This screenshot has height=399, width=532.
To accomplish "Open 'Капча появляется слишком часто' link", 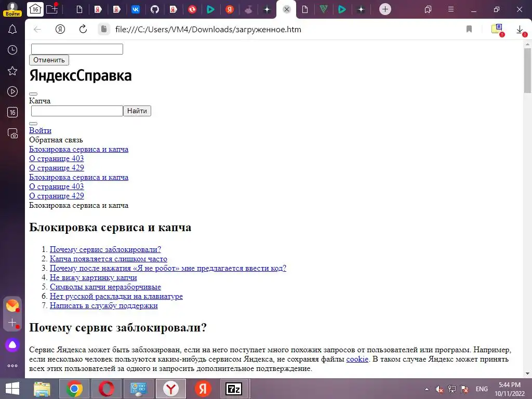I will 109,259.
